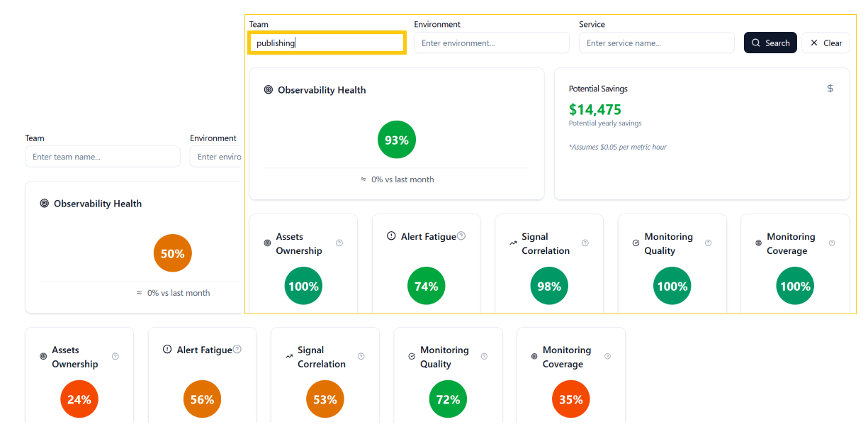Click the "Enter team name..." input field
Viewport: 868px width, 427px height.
tap(103, 157)
